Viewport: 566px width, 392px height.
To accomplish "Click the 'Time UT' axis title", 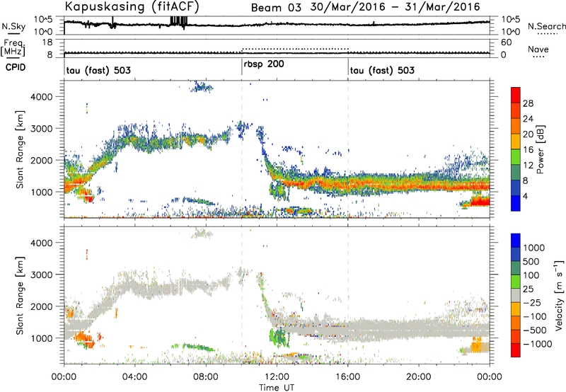I will click(x=277, y=388).
